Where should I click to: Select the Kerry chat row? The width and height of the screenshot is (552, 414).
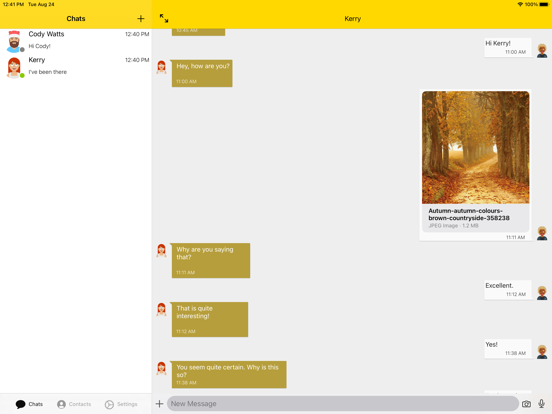(76, 67)
